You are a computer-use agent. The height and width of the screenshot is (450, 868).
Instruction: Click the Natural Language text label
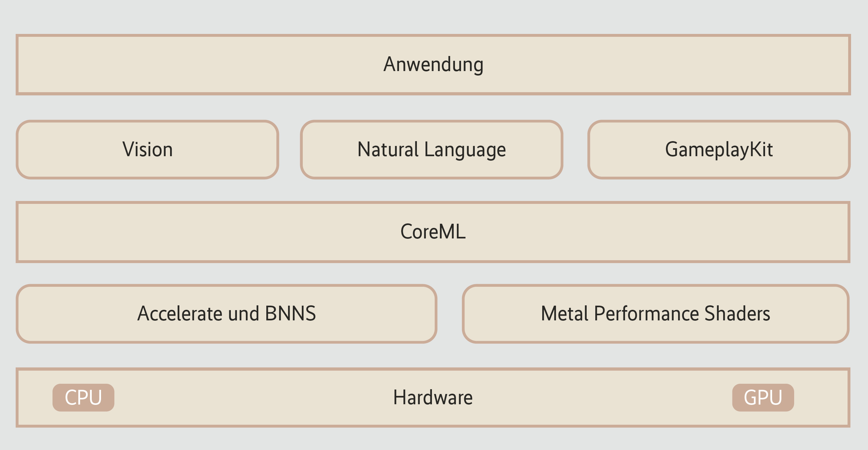point(431,149)
